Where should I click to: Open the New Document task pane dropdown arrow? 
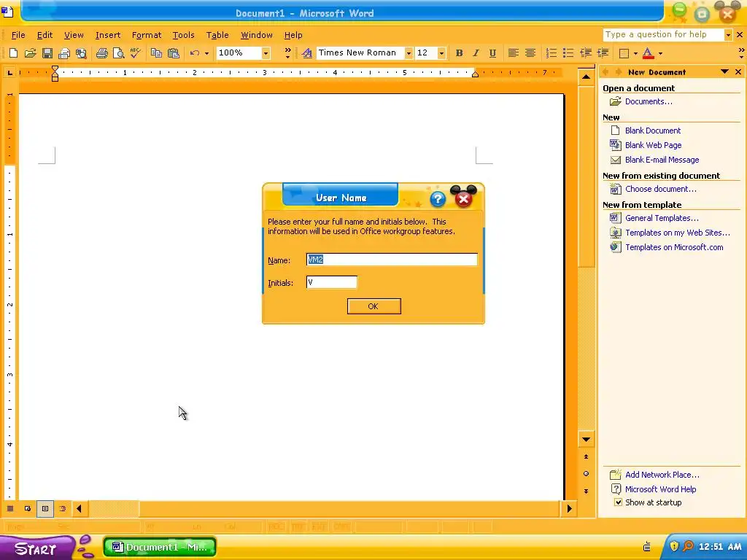coord(724,72)
